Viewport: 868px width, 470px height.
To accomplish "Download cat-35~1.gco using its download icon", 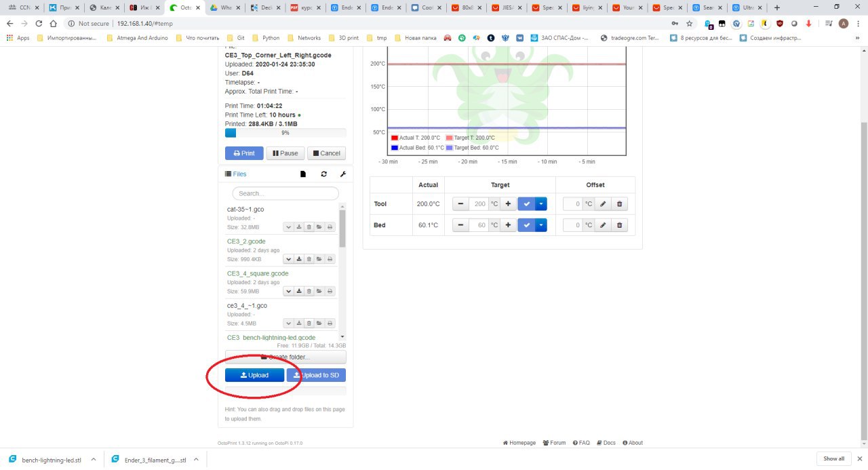I will click(x=299, y=227).
